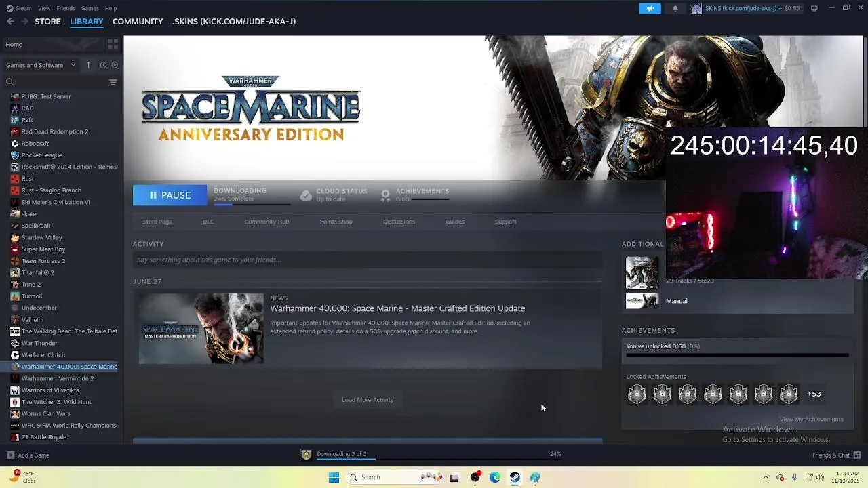The height and width of the screenshot is (488, 868).
Task: Click the microphone tray icon
Action: point(795,477)
